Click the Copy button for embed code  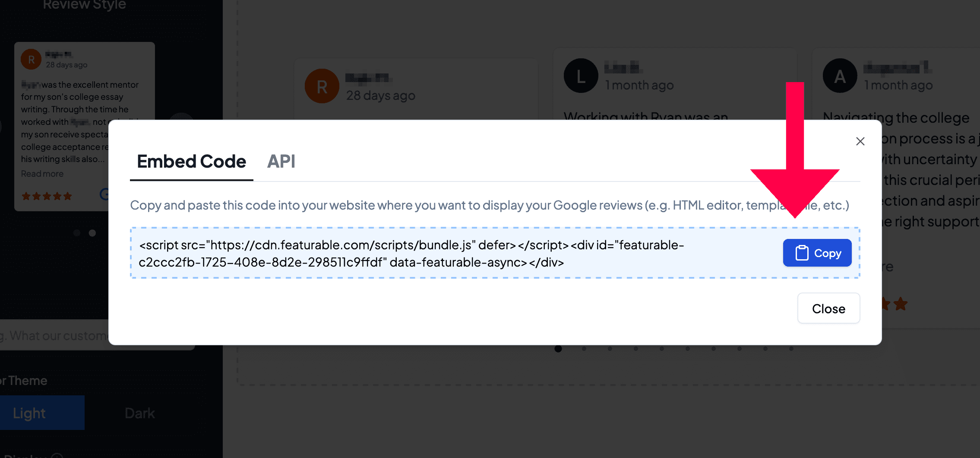click(817, 253)
